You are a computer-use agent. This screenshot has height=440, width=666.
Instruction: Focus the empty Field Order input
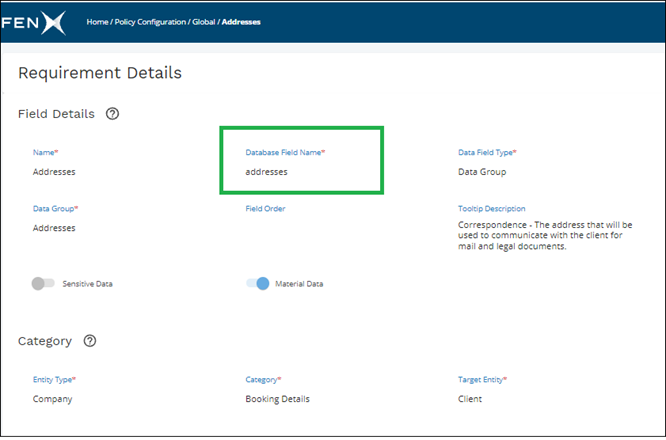[300, 228]
